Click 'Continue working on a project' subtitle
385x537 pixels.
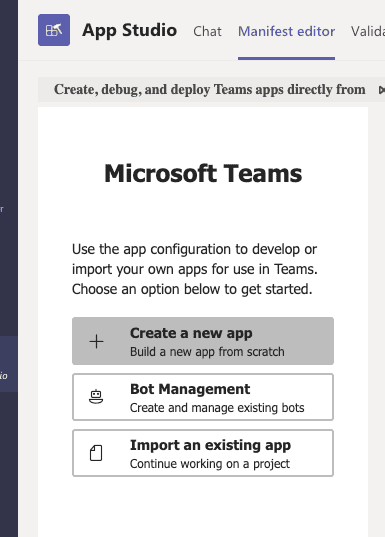pyautogui.click(x=210, y=464)
